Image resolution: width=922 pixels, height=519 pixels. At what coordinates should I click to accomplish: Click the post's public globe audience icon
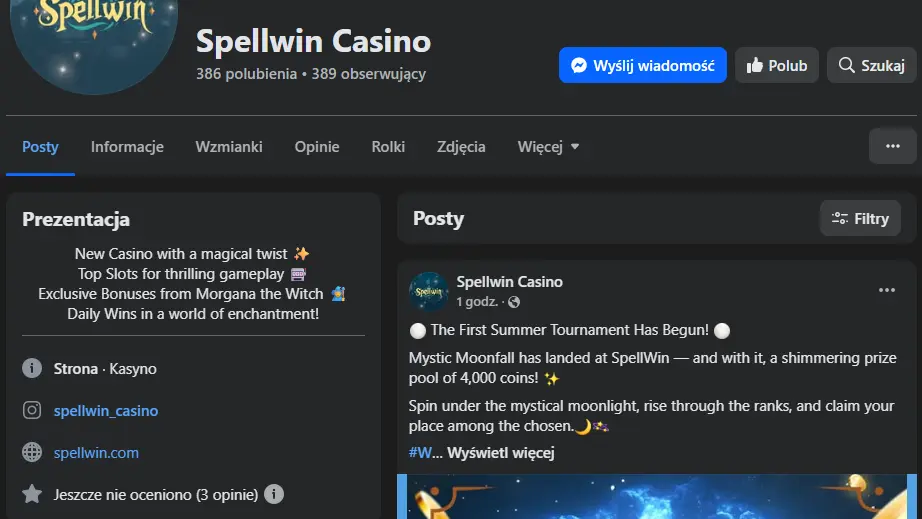click(514, 302)
